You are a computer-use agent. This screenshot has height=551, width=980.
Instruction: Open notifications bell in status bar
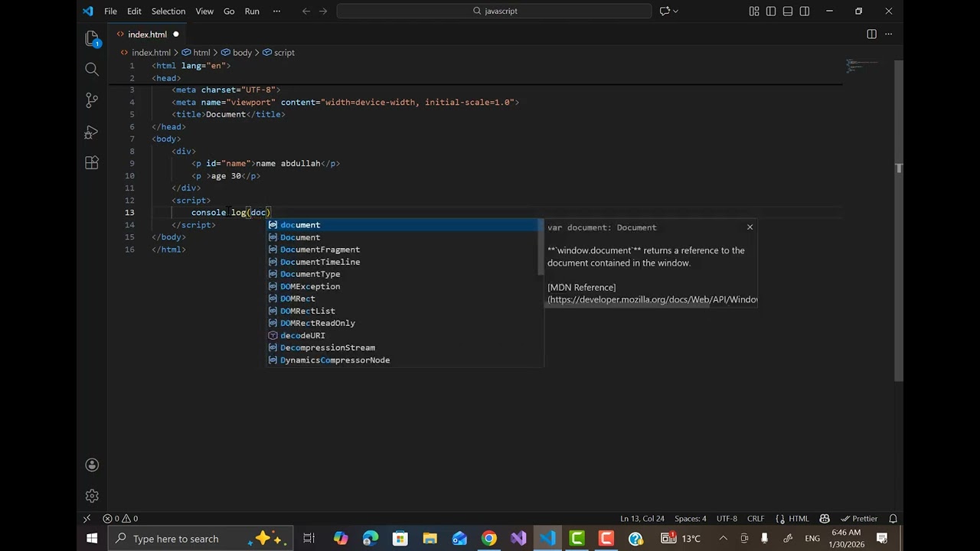893,518
